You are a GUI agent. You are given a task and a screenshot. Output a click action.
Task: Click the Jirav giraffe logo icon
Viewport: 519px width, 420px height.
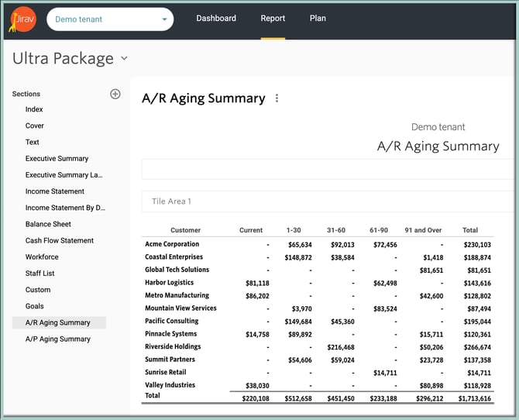pos(22,19)
